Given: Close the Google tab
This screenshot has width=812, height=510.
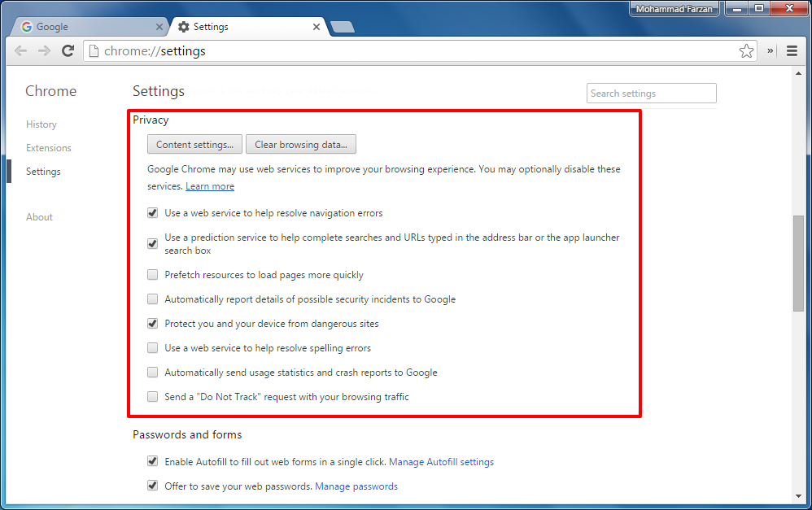Looking at the screenshot, I should (159, 27).
